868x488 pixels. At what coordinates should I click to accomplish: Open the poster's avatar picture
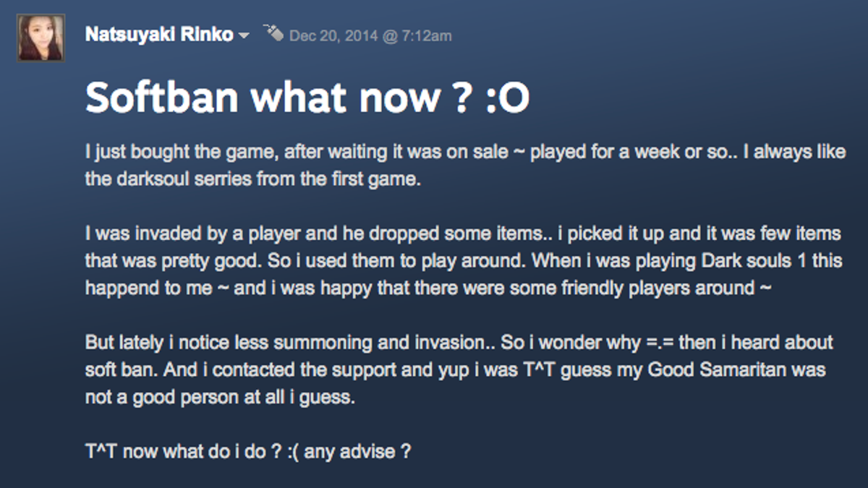click(41, 38)
